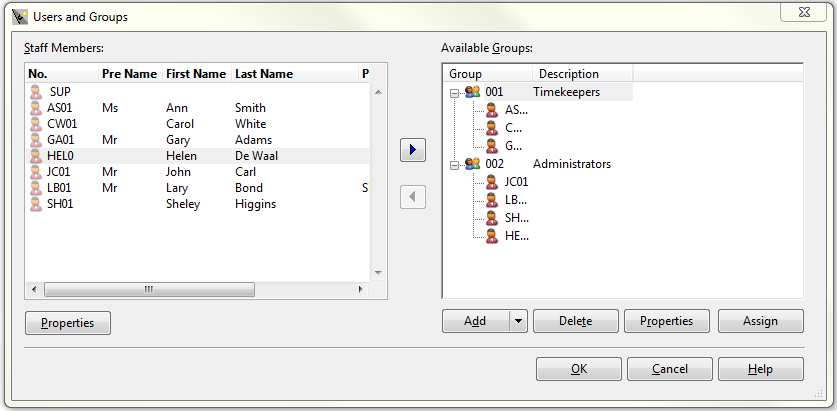This screenshot has height=411, width=837.
Task: Collapse the 002 Administrators group node
Action: (x=455, y=164)
